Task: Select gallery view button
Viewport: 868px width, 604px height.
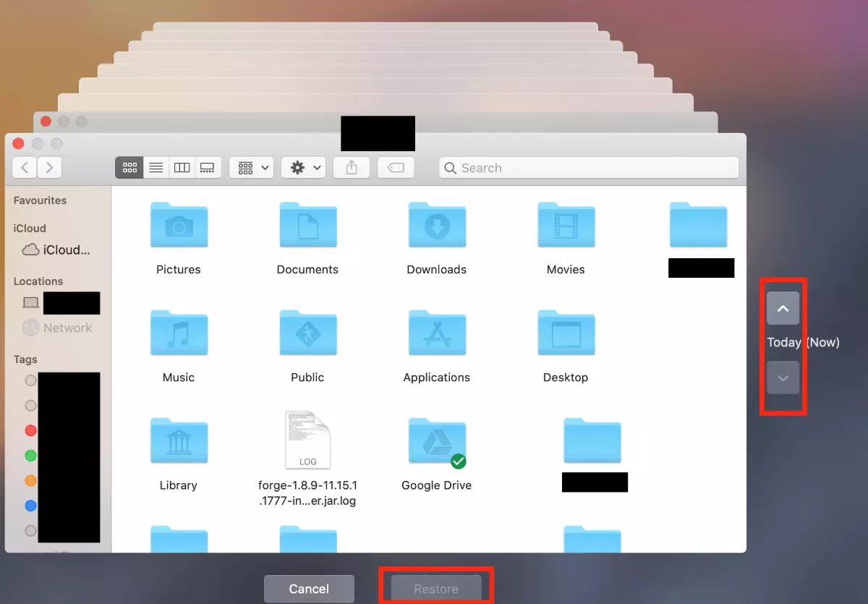Action: pyautogui.click(x=207, y=168)
